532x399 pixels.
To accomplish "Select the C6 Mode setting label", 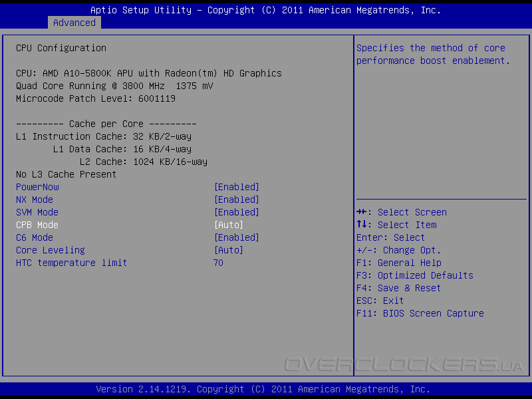I will pyautogui.click(x=35, y=237).
